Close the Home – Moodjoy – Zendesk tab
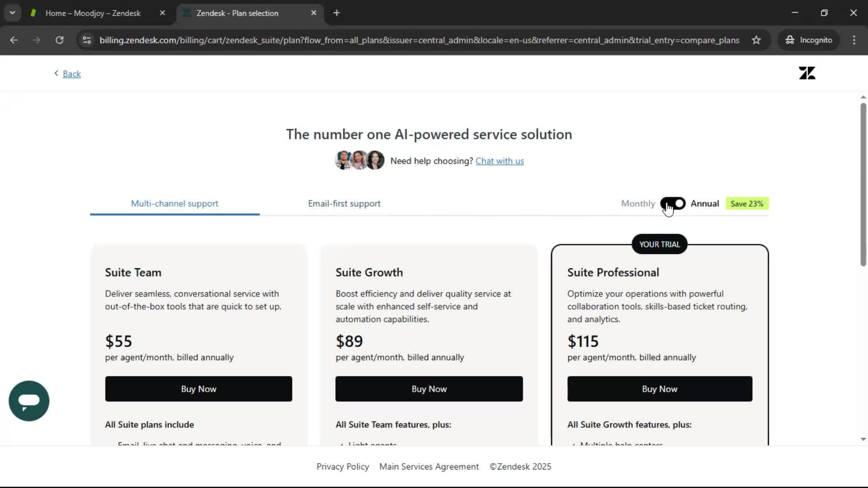The width and height of the screenshot is (868, 488). pyautogui.click(x=162, y=13)
